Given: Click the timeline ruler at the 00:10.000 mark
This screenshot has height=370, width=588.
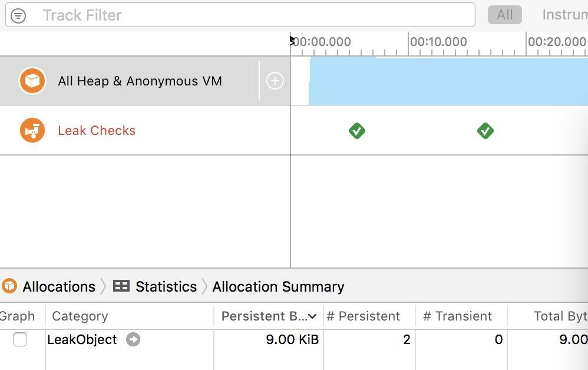Looking at the screenshot, I should point(409,42).
